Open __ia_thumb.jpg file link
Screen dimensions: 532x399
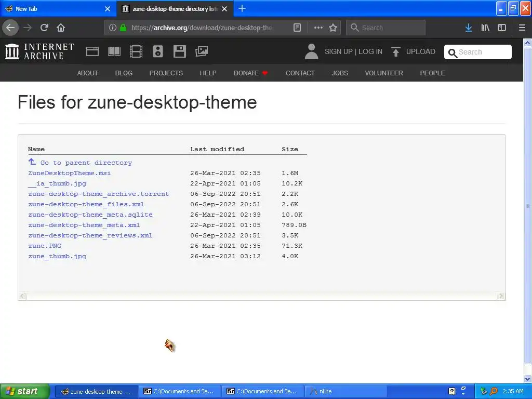[x=57, y=183]
